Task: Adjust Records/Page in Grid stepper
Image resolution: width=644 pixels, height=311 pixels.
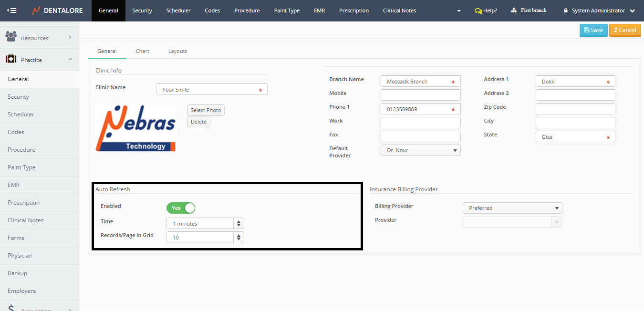Action: point(239,237)
